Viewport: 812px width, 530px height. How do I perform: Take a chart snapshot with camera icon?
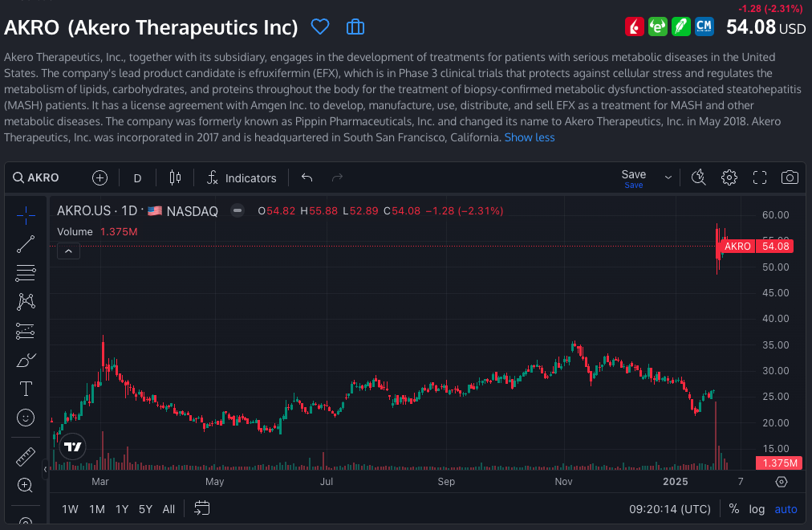point(790,177)
